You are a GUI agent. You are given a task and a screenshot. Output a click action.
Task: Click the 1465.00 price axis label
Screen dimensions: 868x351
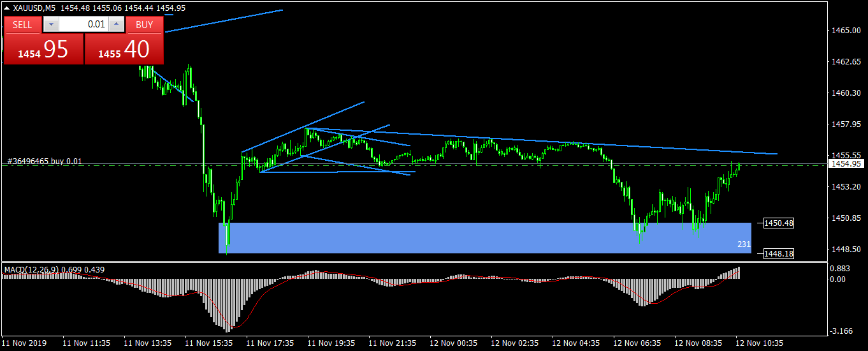[845, 31]
